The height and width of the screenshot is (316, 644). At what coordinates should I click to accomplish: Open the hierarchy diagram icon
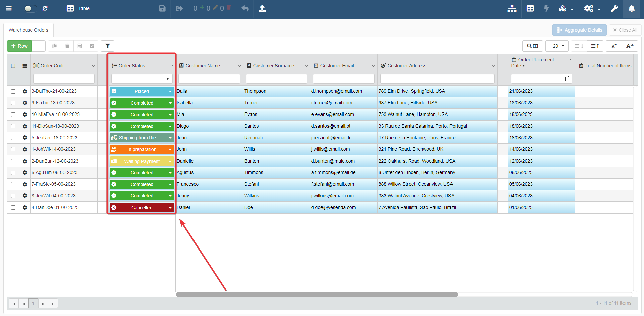pos(512,8)
